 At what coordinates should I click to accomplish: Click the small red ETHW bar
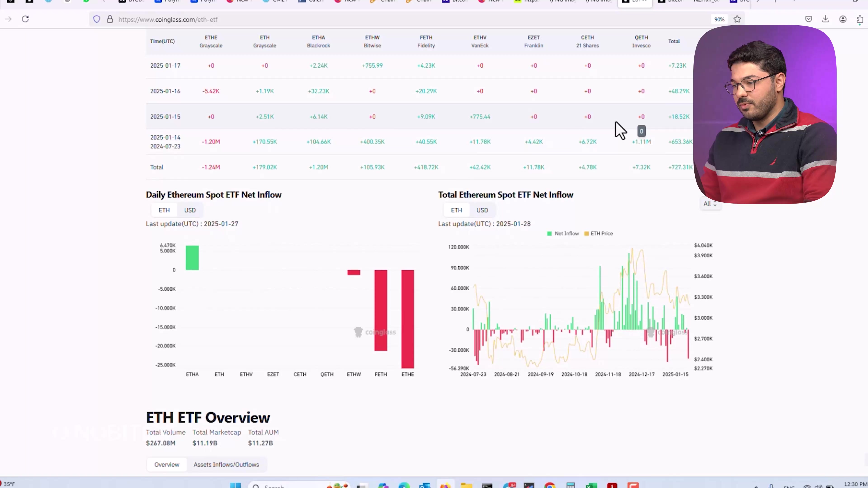[x=354, y=272]
